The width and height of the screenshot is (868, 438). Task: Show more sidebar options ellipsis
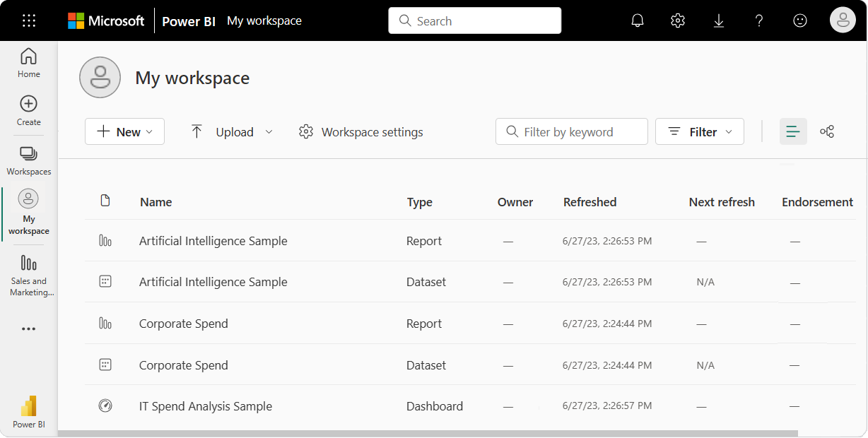[x=29, y=328]
